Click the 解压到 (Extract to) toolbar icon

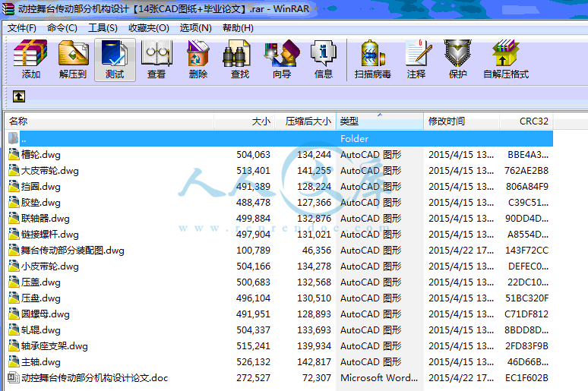pyautogui.click(x=74, y=54)
